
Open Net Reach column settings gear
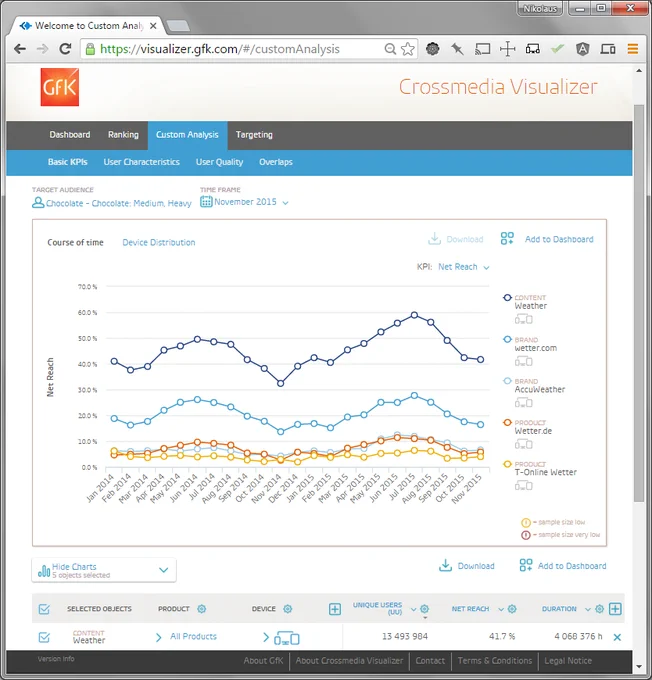point(512,609)
